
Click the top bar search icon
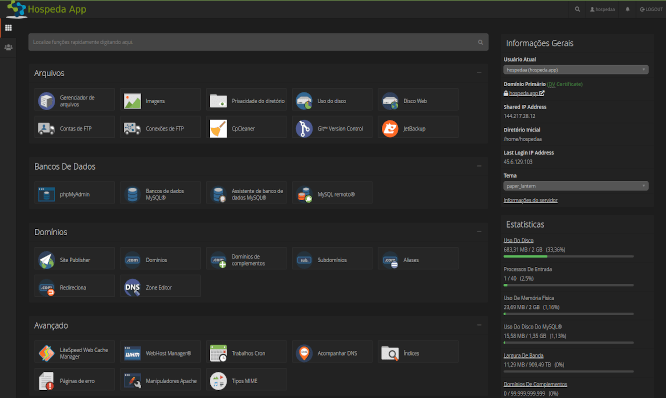click(x=577, y=9)
